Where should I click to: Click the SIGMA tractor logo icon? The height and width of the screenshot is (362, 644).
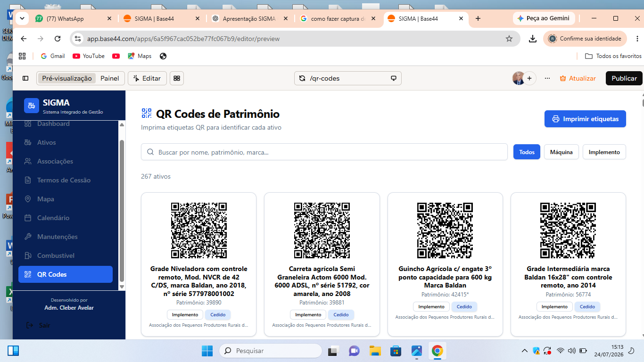tap(32, 106)
